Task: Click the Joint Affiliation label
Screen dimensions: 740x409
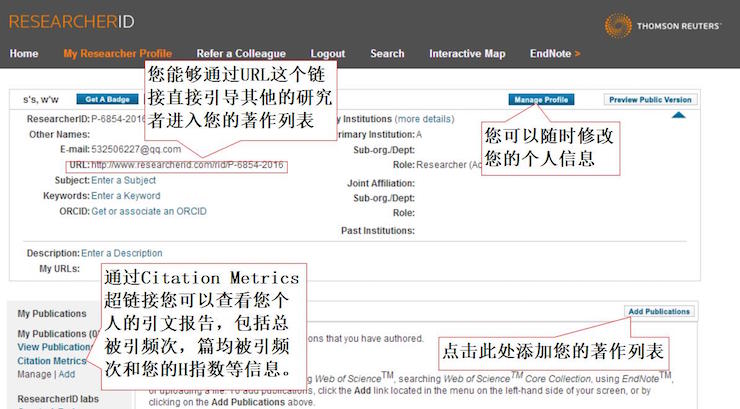Action: 381,183
